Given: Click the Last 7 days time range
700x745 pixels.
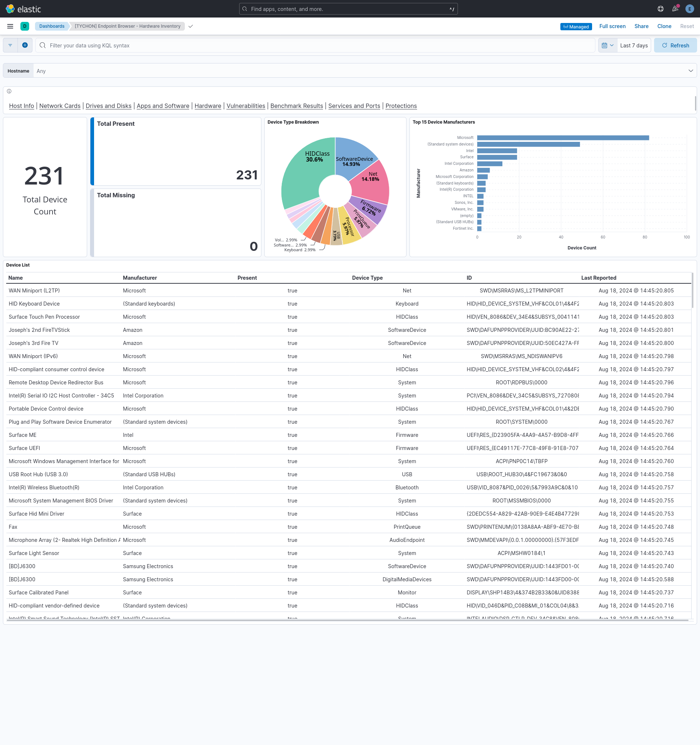Looking at the screenshot, I should click(634, 45).
